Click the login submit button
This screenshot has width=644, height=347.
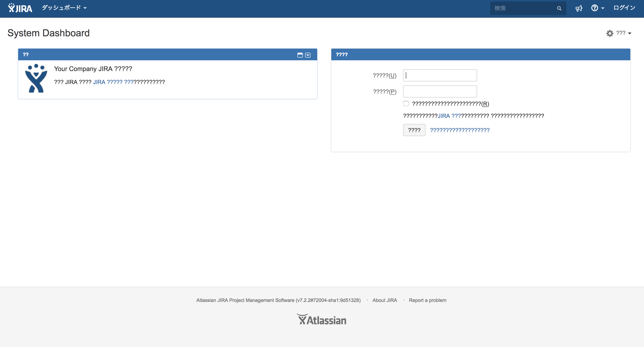point(414,130)
